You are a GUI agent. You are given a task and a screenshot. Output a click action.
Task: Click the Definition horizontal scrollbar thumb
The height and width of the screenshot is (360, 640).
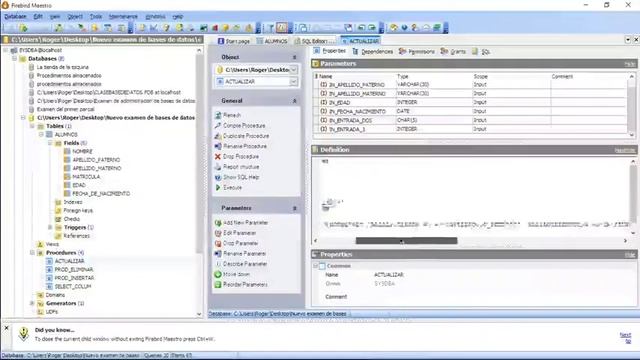406,241
